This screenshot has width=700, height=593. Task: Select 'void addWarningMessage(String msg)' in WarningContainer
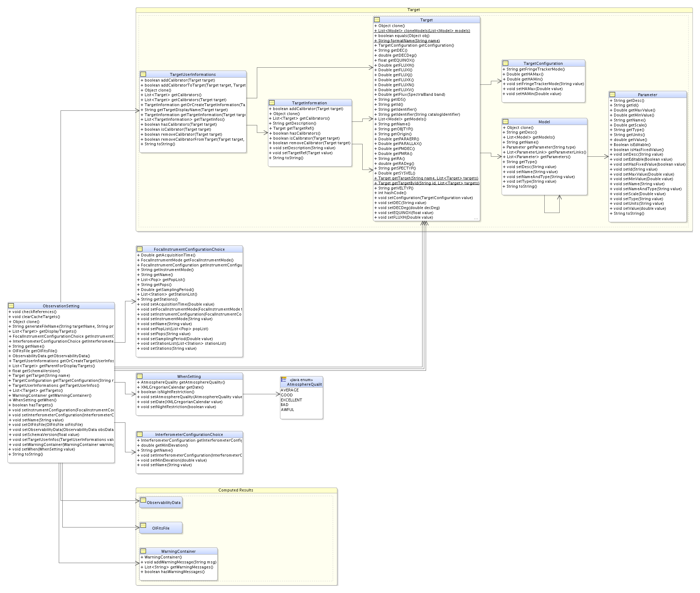pyautogui.click(x=178, y=562)
